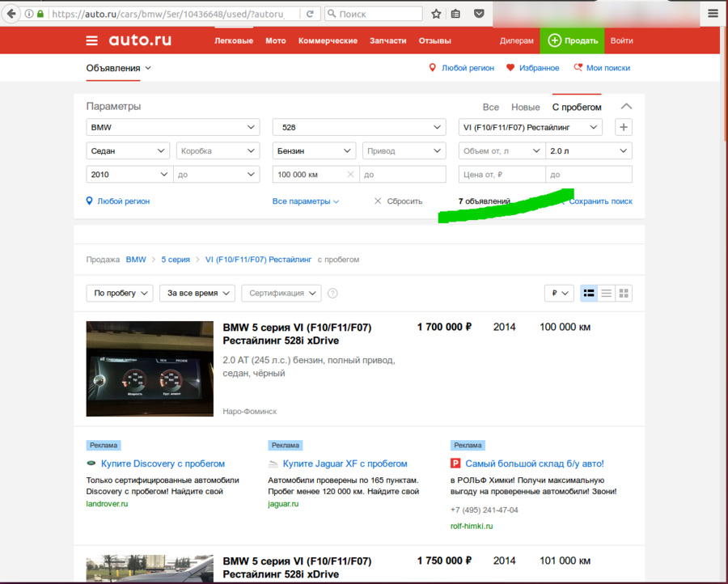Open the Коробка transmission dropdown
Image resolution: width=728 pixels, height=584 pixels.
click(x=218, y=151)
